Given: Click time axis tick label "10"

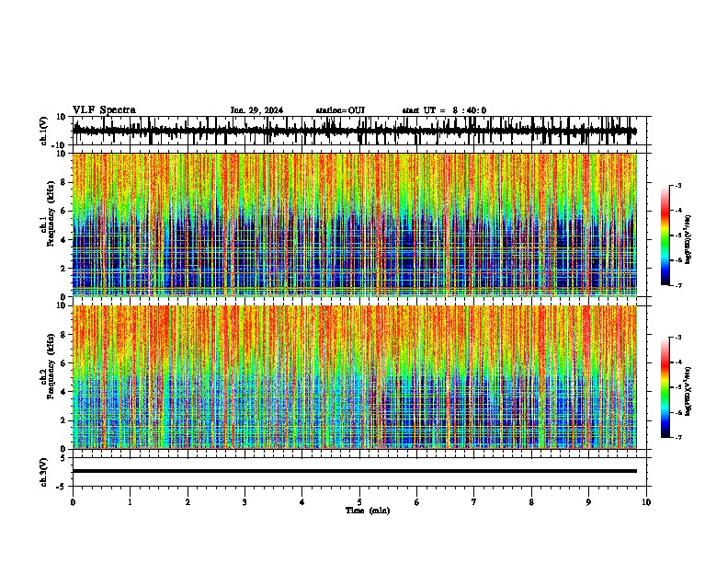Looking at the screenshot, I should point(646,502).
